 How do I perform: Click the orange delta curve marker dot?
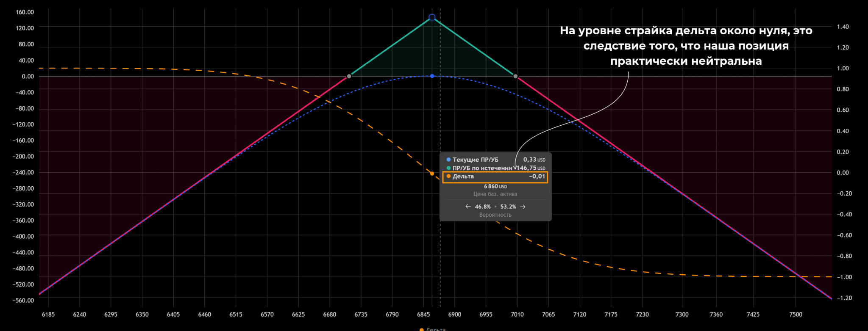[432, 174]
